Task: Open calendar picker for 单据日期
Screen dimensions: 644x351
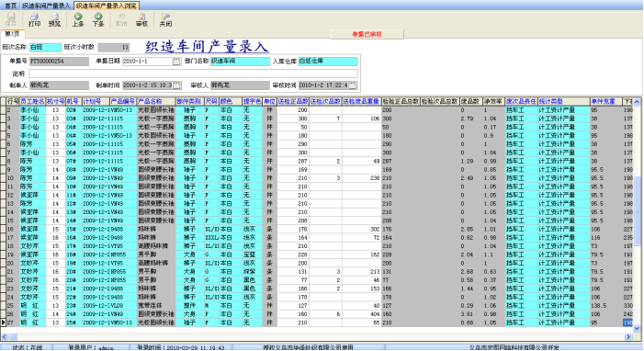Action: [176, 62]
